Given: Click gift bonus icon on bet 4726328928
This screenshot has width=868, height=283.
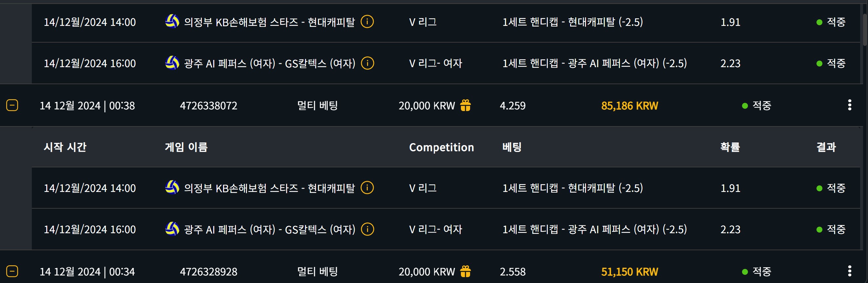Looking at the screenshot, I should (465, 271).
